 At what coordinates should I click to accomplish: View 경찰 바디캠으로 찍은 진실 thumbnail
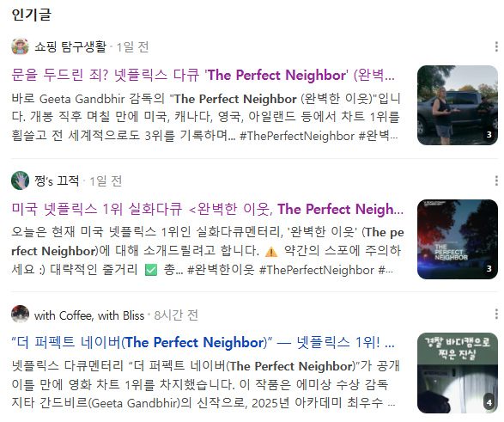(x=458, y=373)
